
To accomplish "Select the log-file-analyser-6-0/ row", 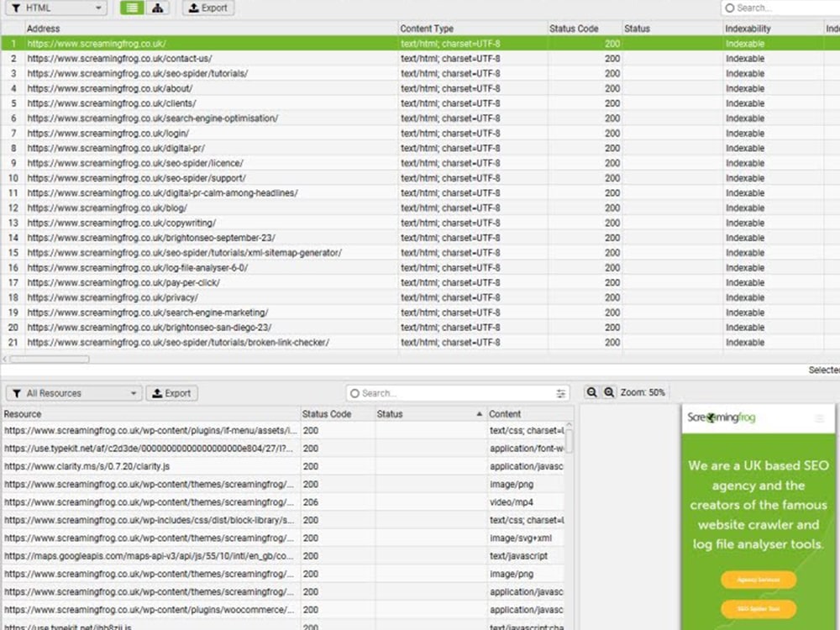I will (420, 268).
